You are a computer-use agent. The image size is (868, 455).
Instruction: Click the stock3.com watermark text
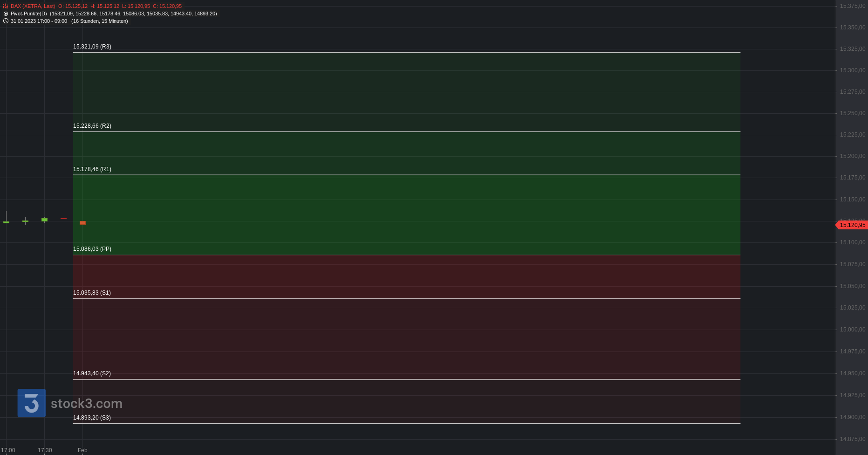[x=87, y=404]
